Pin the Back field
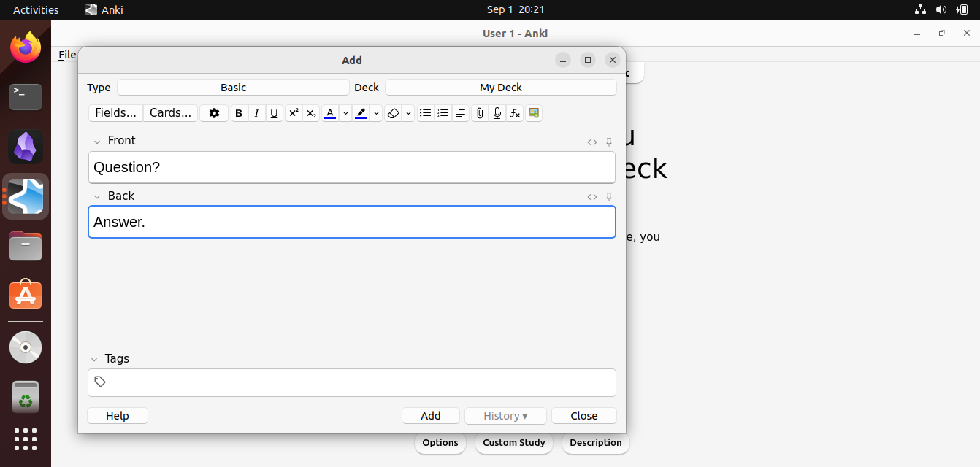This screenshot has width=980, height=467. [x=608, y=196]
